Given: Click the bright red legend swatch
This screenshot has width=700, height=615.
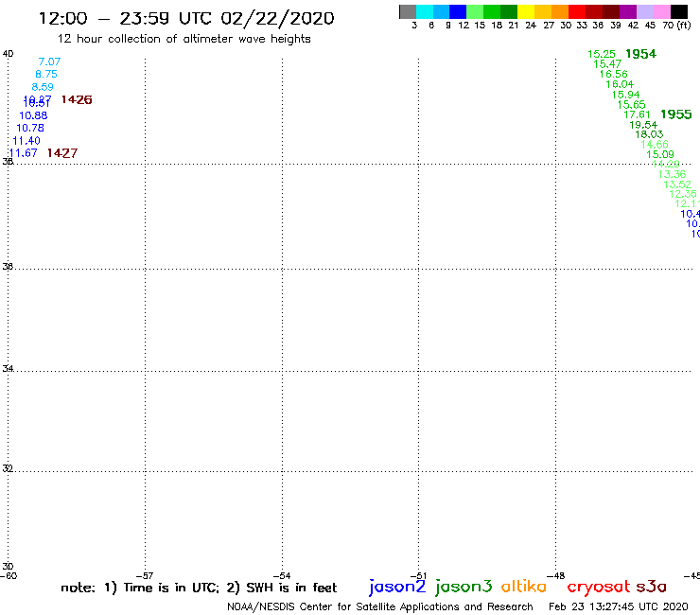Looking at the screenshot, I should point(577,11).
